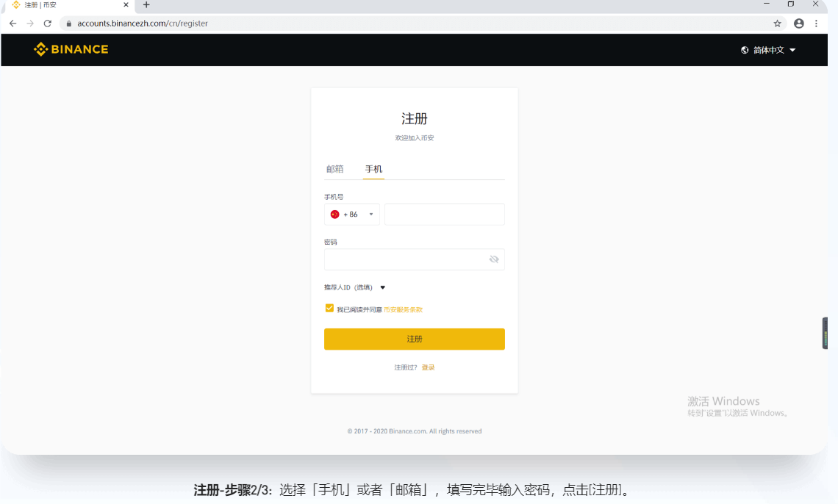Click the Binance logo in header

click(71, 49)
